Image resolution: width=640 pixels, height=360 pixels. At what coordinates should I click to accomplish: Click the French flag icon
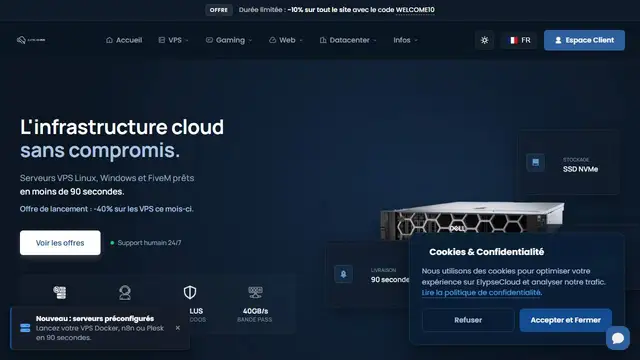pos(513,40)
